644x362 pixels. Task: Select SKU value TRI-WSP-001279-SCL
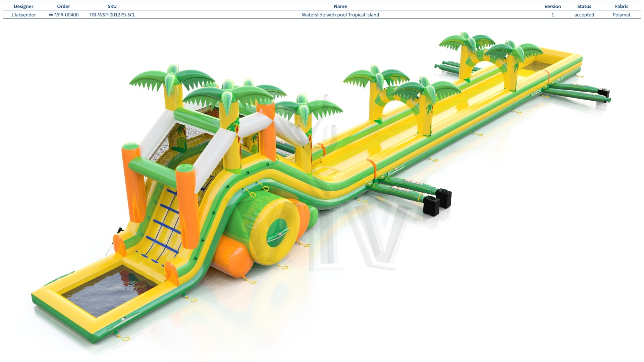click(112, 15)
